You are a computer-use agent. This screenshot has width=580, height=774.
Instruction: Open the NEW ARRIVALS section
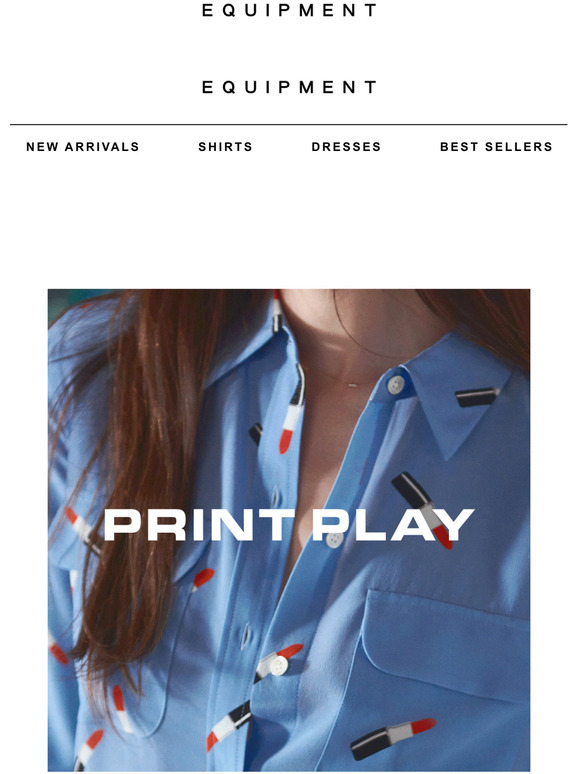82,147
